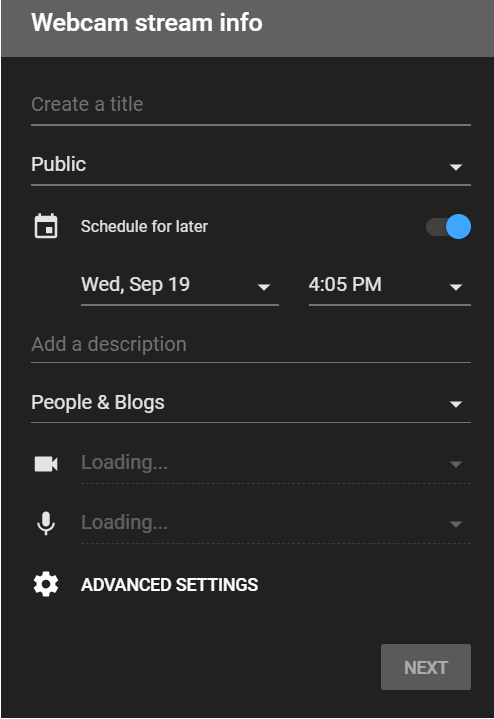Click the arrow icon on microphone Loading row
Viewport: 494px width, 719px height.
(x=455, y=524)
